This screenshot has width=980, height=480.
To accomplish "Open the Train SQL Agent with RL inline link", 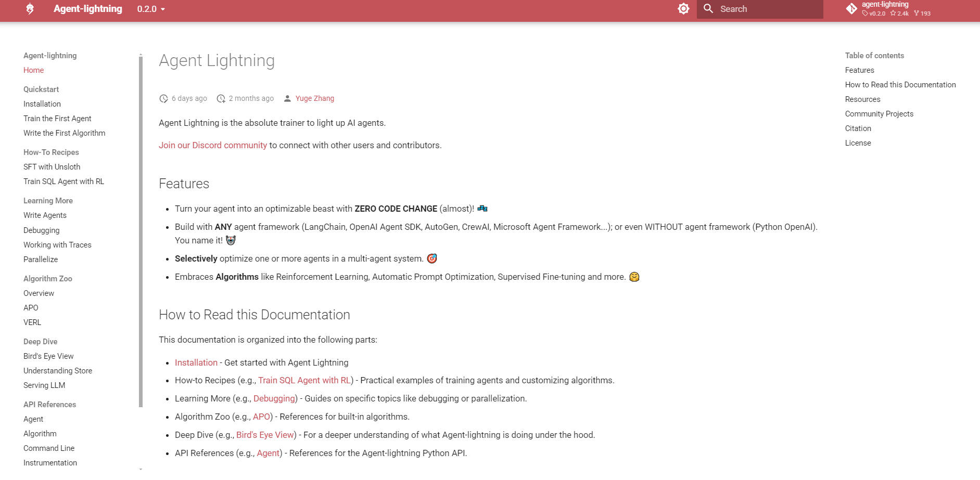I will point(304,380).
